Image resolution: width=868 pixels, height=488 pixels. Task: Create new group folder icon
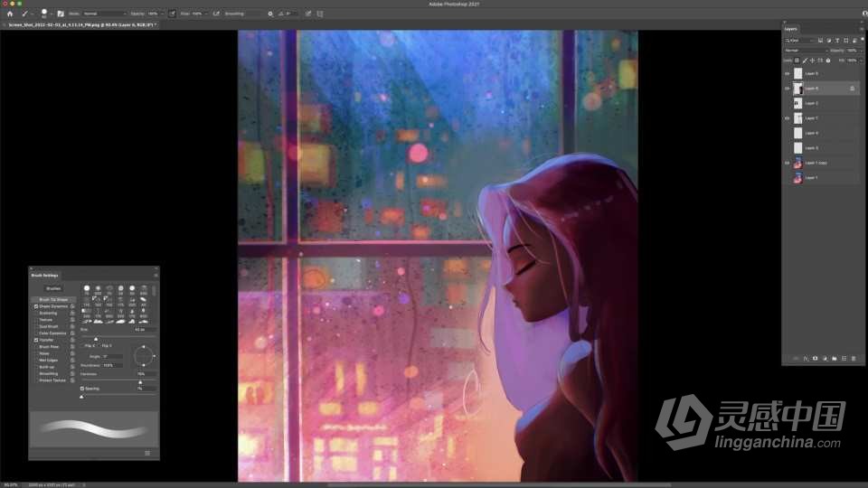[x=835, y=359]
